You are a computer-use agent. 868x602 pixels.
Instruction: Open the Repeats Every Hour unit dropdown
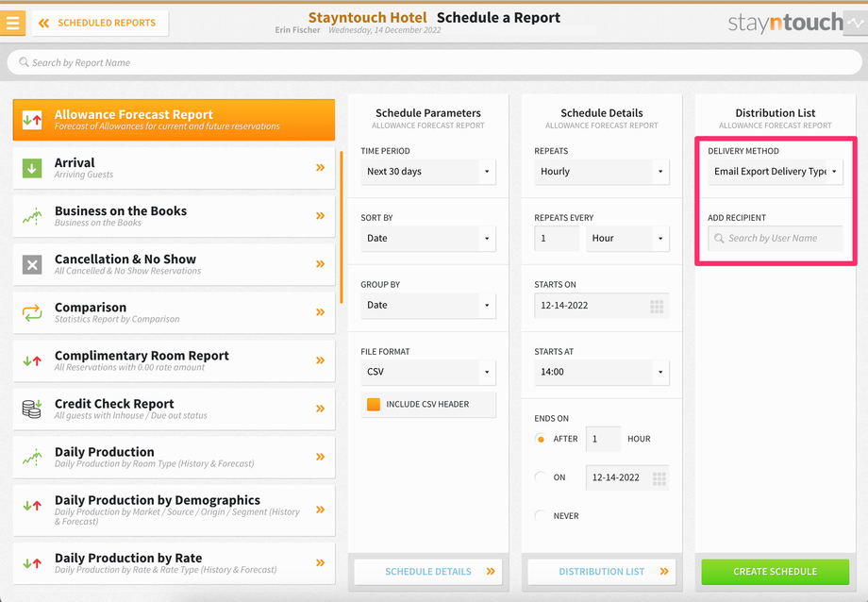coord(627,238)
